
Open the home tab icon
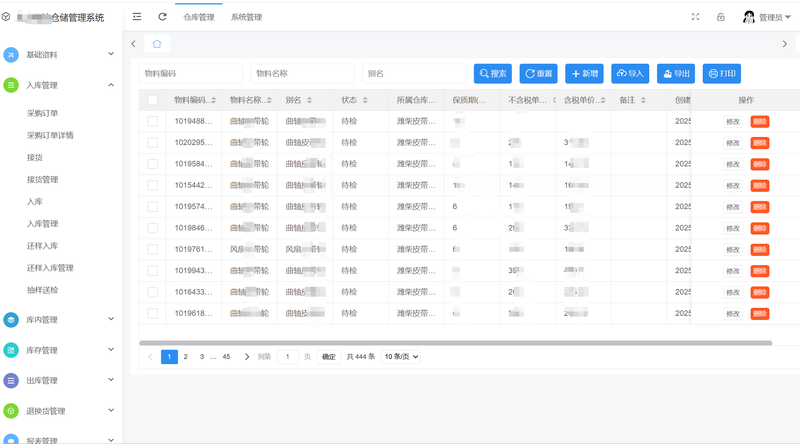157,44
